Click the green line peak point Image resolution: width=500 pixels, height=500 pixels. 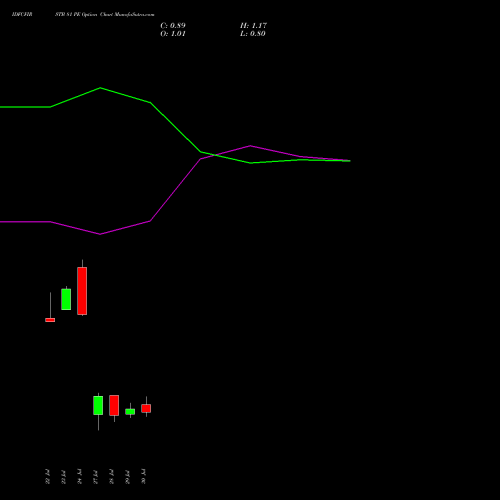(x=100, y=88)
